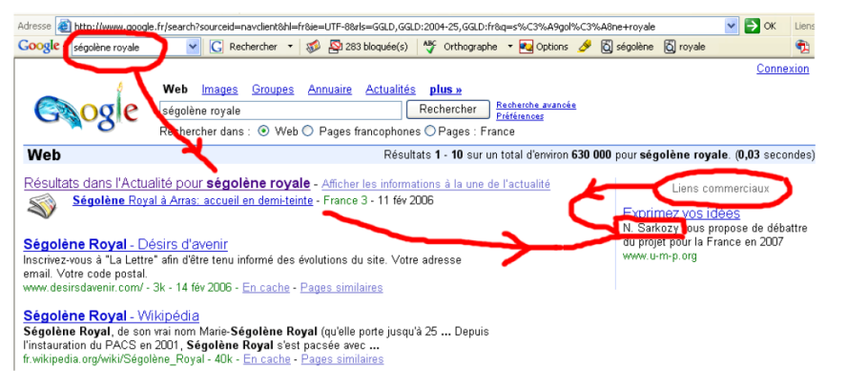Click the green OK go arrow
Screen dimensions: 868x387
point(752,26)
